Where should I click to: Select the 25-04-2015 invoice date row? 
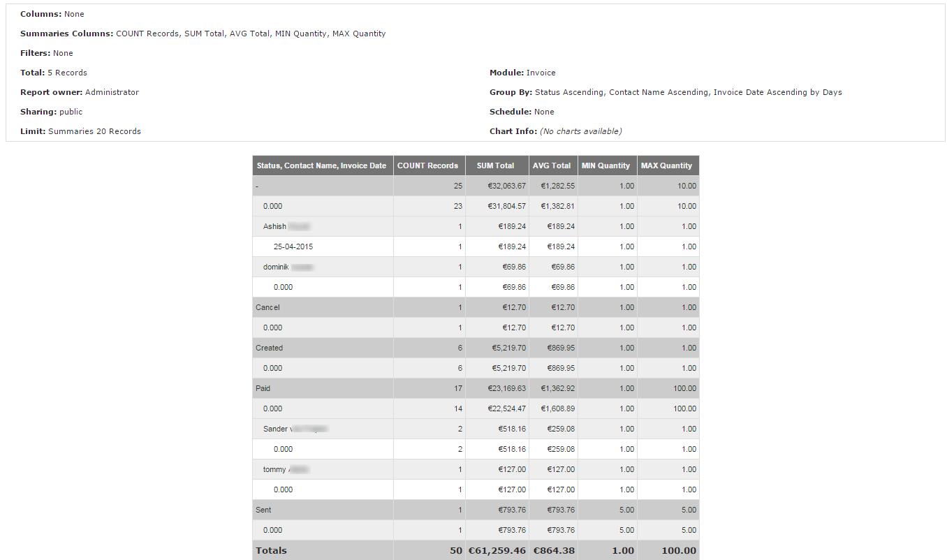point(293,246)
